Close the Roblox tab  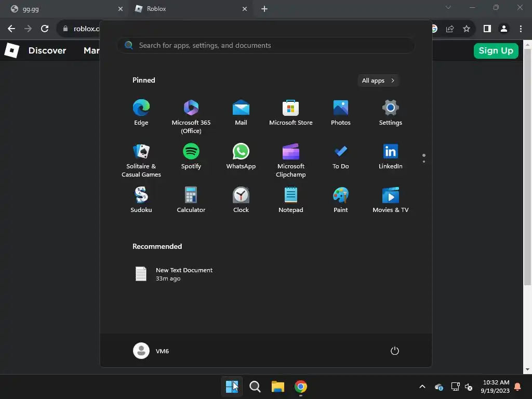245,9
